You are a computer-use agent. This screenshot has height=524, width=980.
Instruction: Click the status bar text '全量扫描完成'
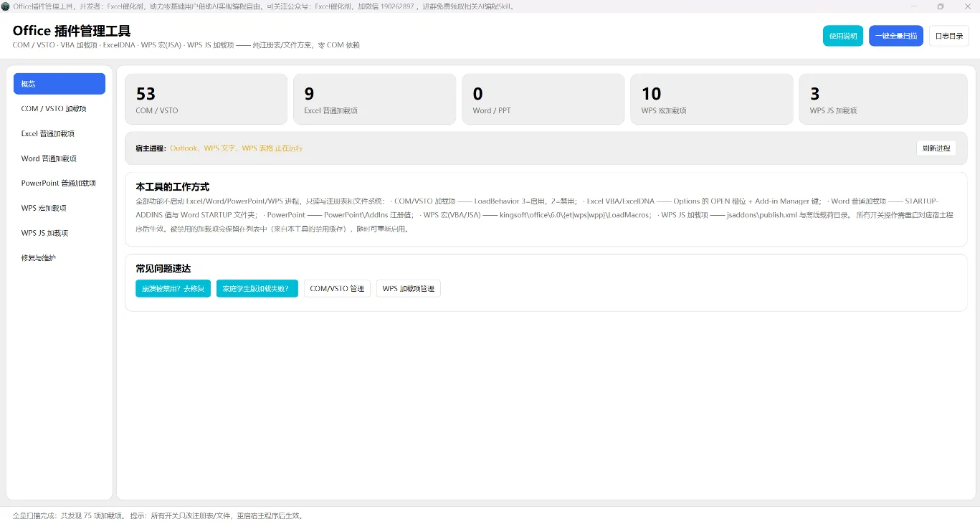point(34,515)
